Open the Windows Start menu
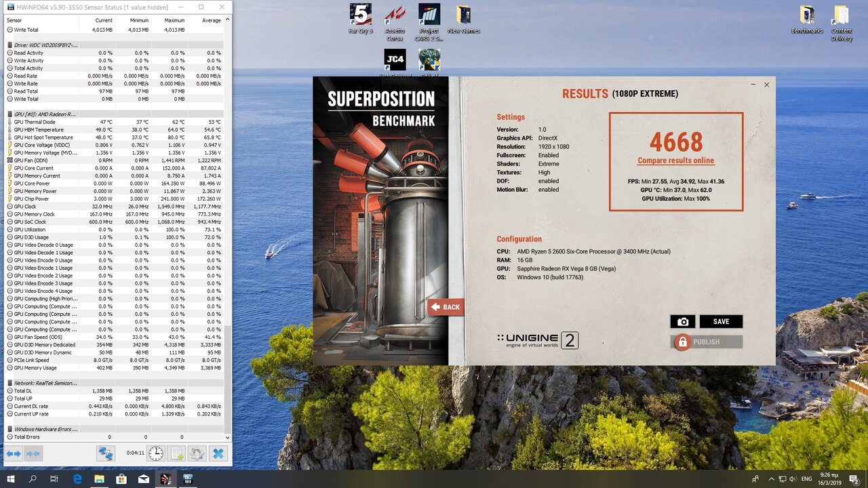 click(11, 479)
